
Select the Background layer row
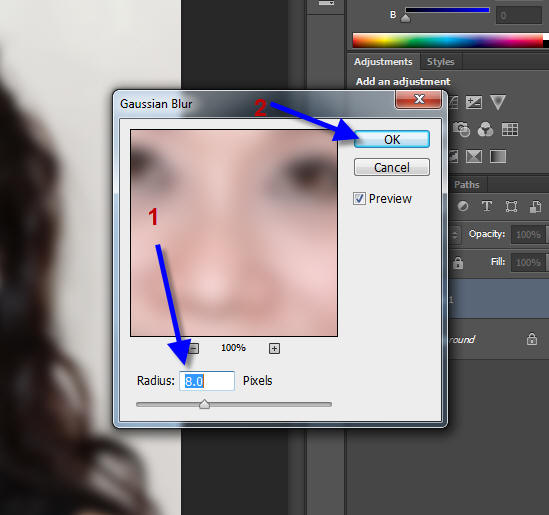[x=499, y=339]
